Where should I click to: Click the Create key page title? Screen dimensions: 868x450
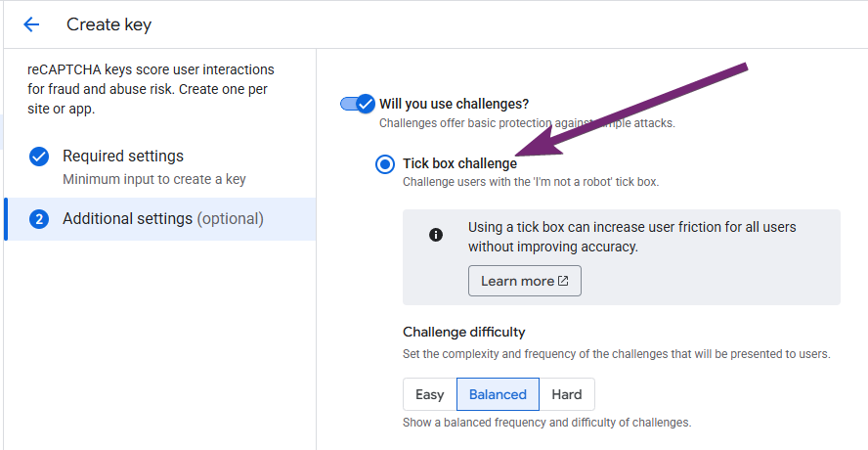[x=108, y=24]
